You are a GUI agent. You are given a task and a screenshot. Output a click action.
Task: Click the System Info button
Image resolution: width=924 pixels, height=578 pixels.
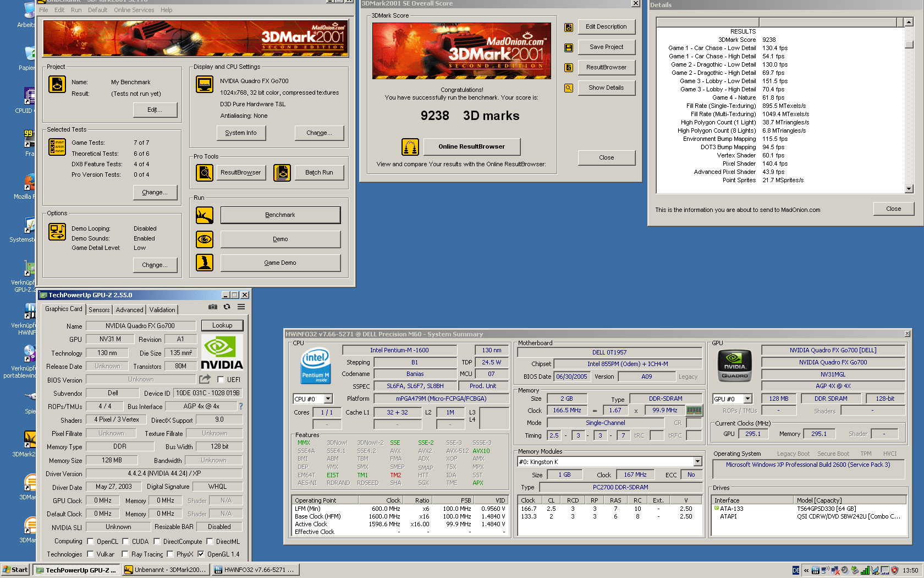click(241, 133)
